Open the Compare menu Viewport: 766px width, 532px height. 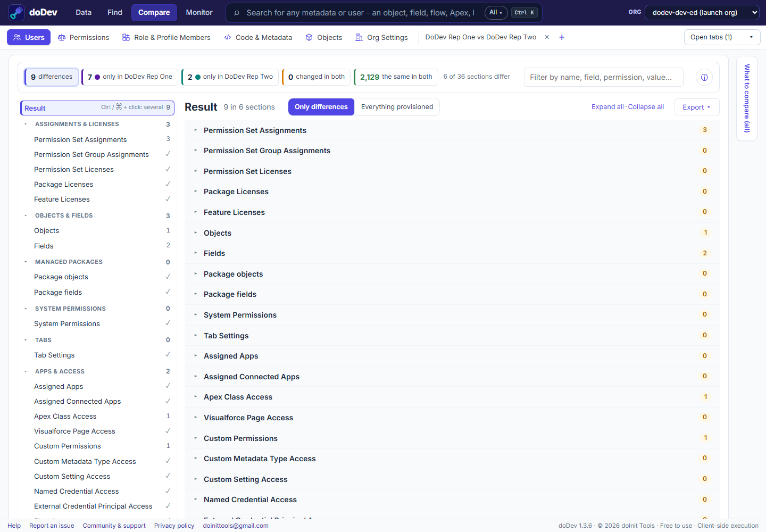pos(154,12)
